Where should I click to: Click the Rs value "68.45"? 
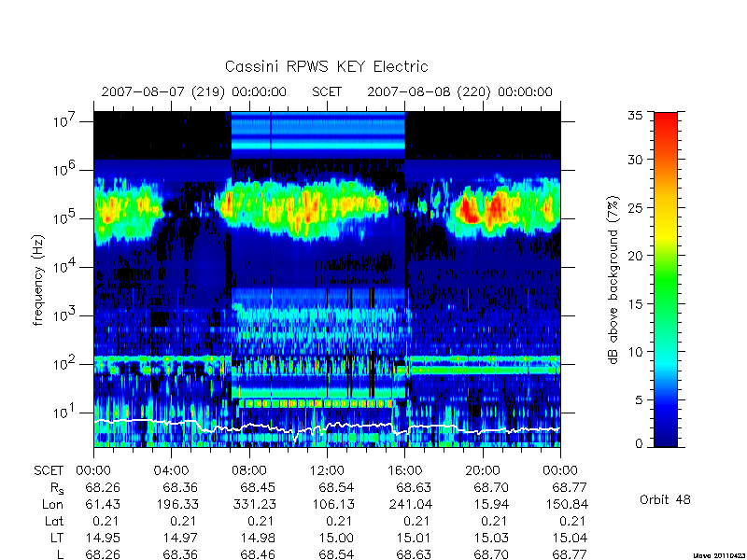point(258,488)
